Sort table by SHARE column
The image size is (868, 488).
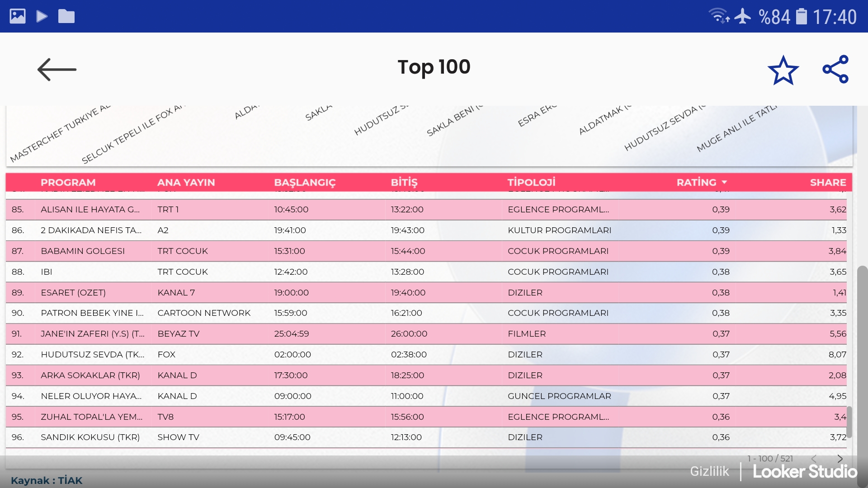point(828,182)
